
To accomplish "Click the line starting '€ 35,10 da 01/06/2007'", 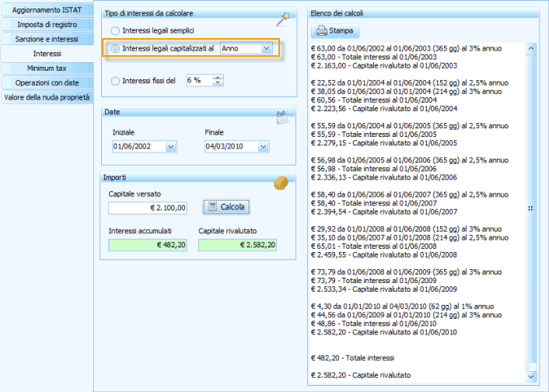I will pyautogui.click(x=410, y=238).
